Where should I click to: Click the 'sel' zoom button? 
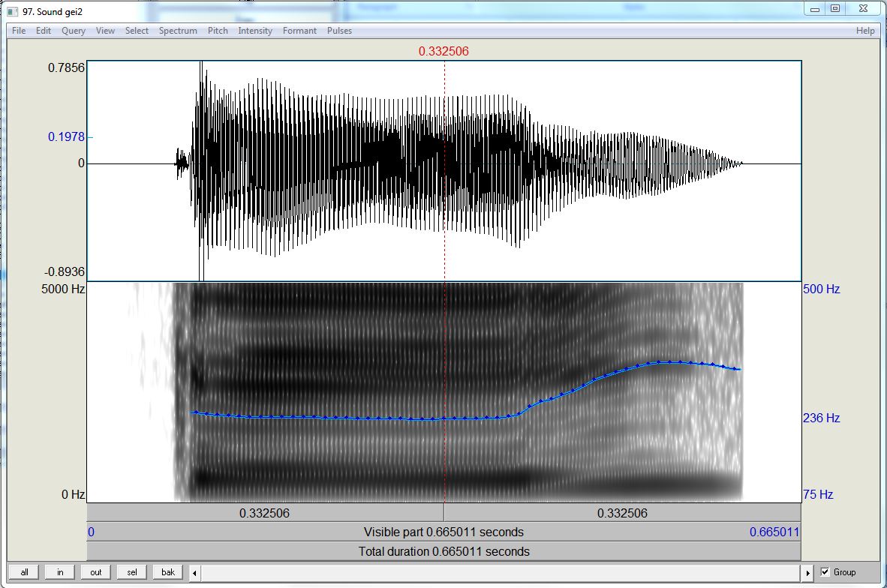(132, 572)
